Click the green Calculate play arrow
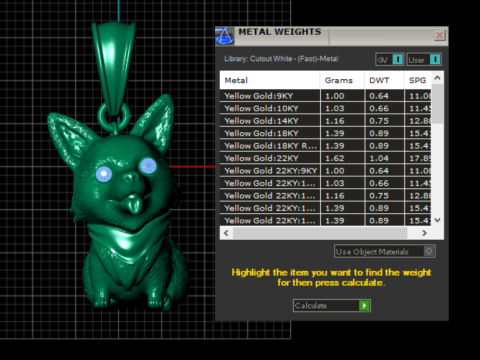This screenshot has height=360, width=480. point(364,305)
